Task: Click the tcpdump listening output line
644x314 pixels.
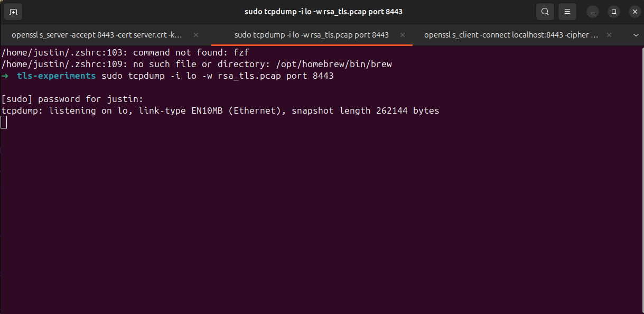Action: pos(220,111)
